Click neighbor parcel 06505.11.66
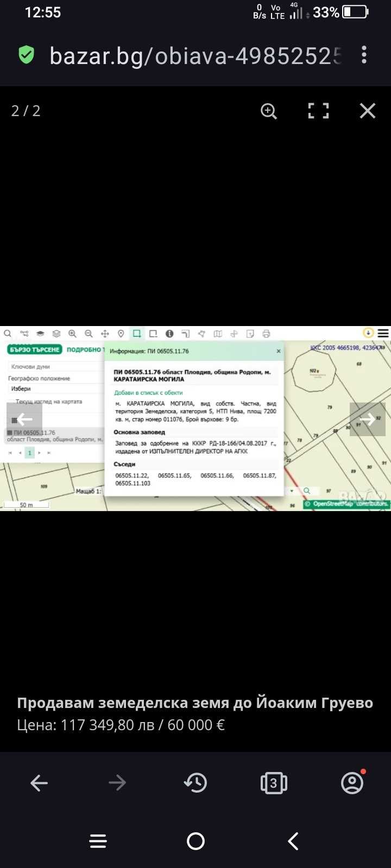 coord(217,475)
